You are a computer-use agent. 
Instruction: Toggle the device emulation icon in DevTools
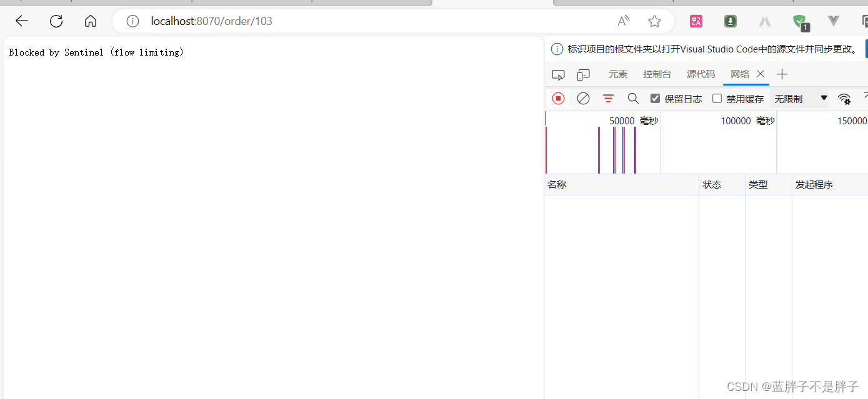[x=583, y=75]
